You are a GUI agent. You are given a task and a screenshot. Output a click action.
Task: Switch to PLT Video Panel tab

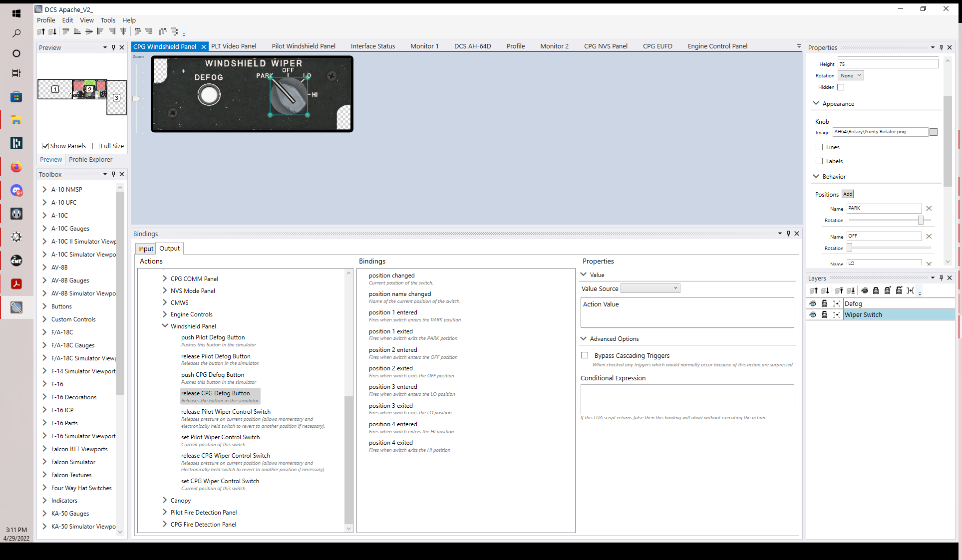(234, 46)
